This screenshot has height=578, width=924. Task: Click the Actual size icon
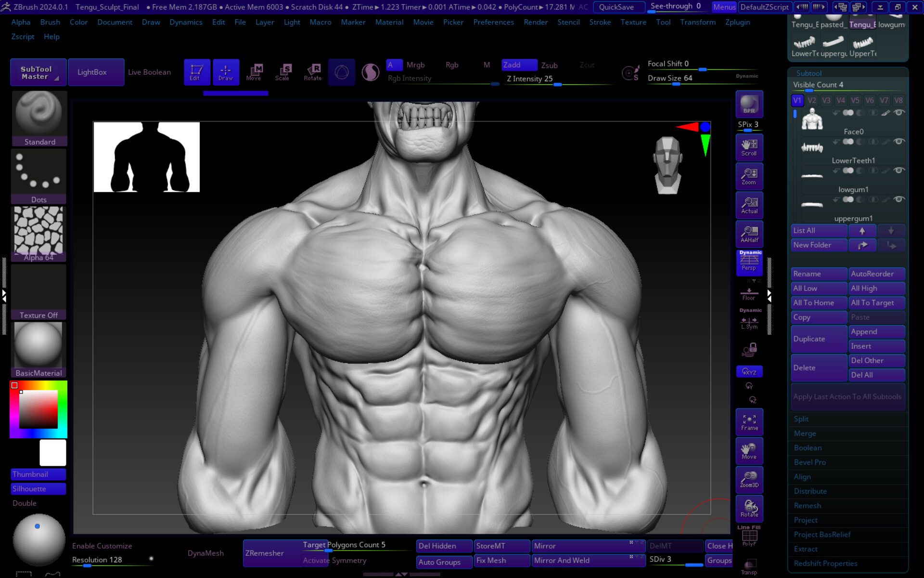pyautogui.click(x=749, y=205)
